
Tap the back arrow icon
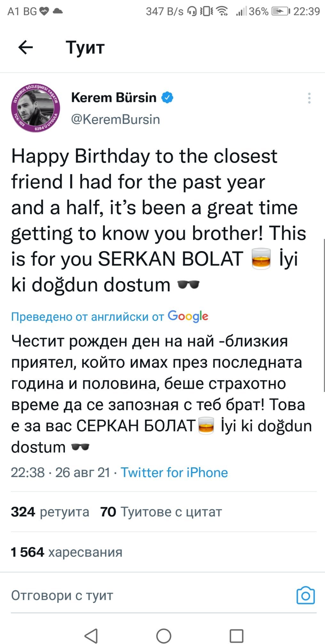[x=26, y=48]
